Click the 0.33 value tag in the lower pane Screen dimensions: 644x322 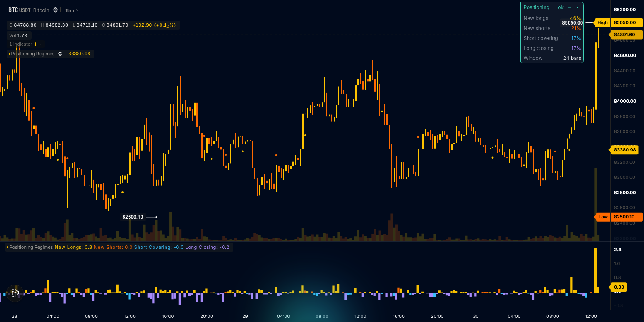point(619,287)
